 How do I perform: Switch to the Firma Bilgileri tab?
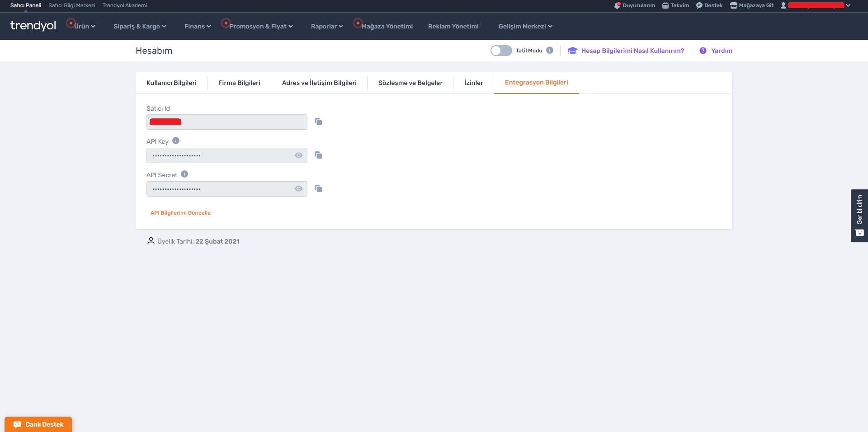[239, 83]
